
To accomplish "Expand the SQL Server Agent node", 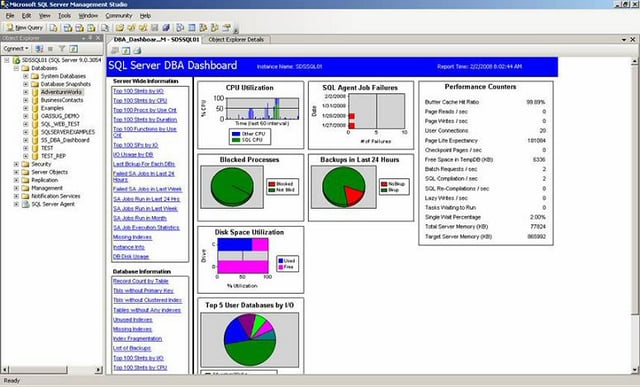I will tap(16, 204).
